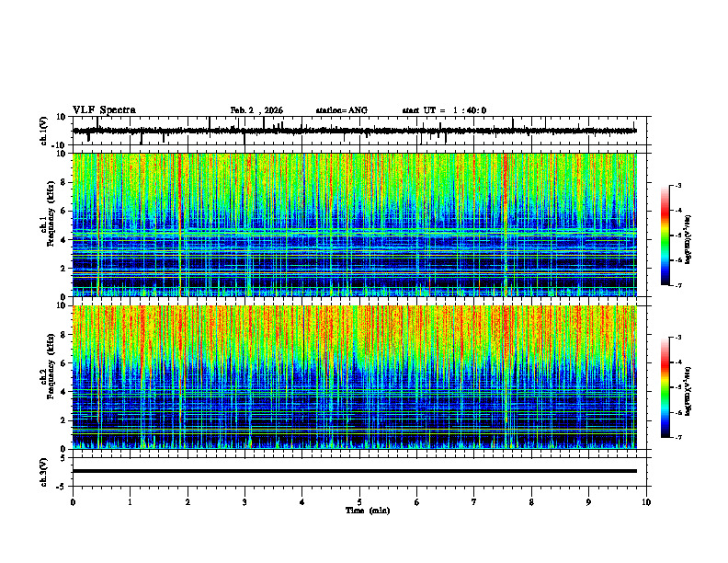The height and width of the screenshot is (563, 728).
Task: Click the "-3" label on the lower colorbar
Action: pos(678,338)
